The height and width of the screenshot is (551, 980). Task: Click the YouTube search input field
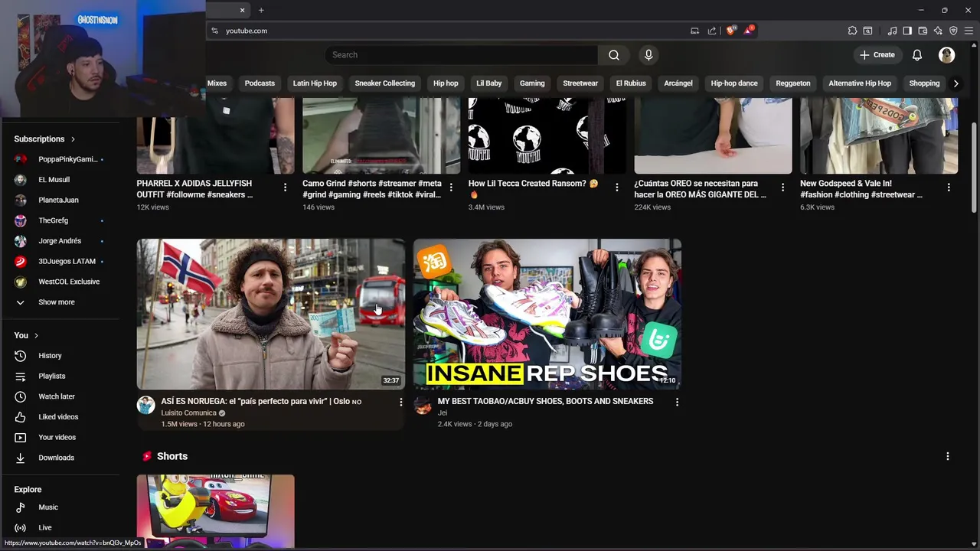click(x=461, y=55)
